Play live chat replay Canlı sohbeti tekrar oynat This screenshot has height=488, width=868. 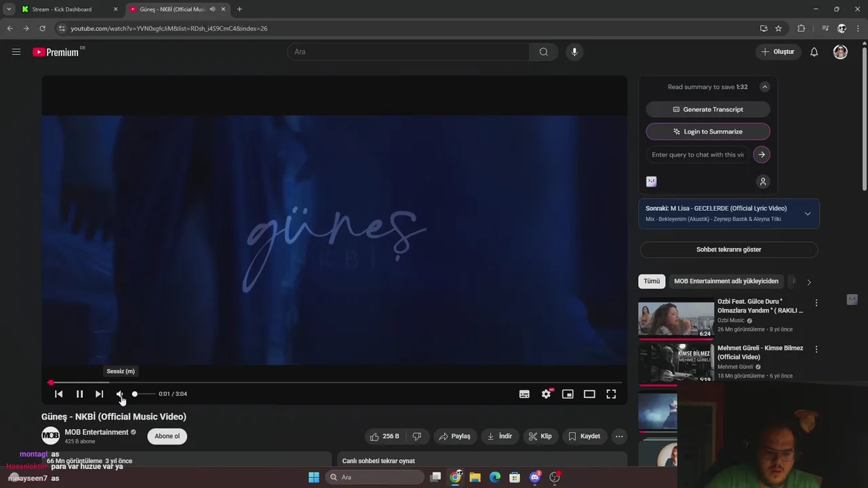pyautogui.click(x=378, y=461)
